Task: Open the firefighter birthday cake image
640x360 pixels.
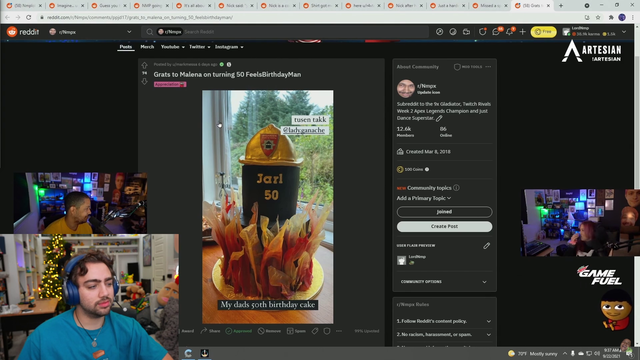Action: click(x=268, y=207)
